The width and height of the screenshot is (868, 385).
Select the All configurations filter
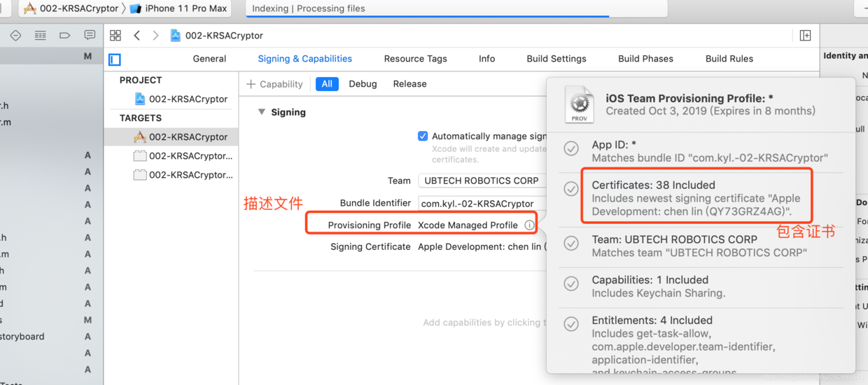(x=327, y=84)
